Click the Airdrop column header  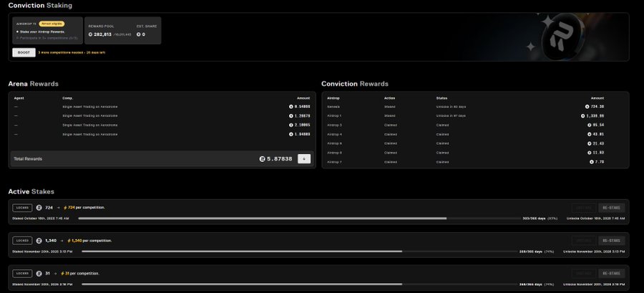[333, 98]
